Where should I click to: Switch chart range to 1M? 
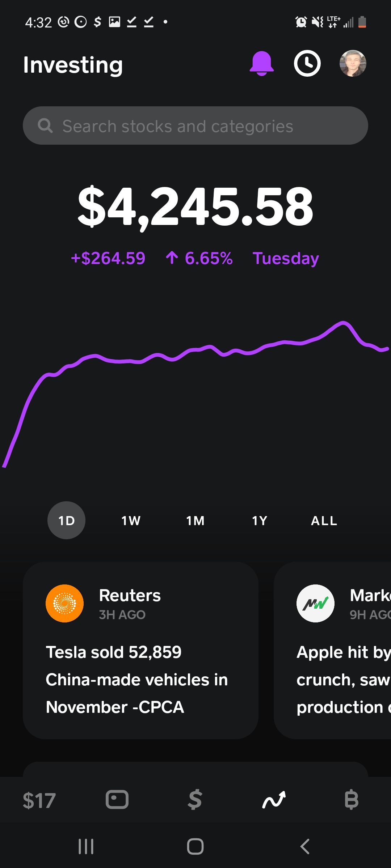point(195,520)
